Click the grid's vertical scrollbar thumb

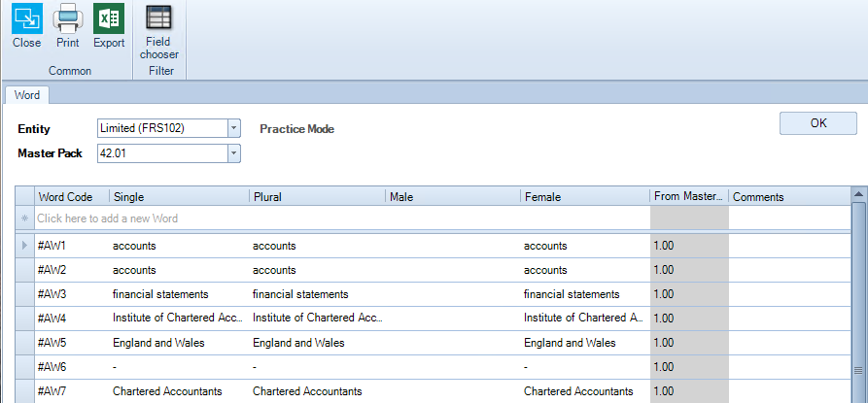859,302
